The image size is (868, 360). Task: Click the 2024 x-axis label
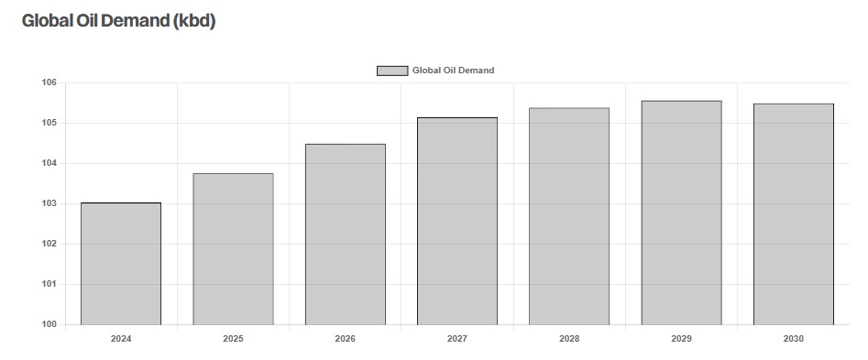[x=121, y=339]
